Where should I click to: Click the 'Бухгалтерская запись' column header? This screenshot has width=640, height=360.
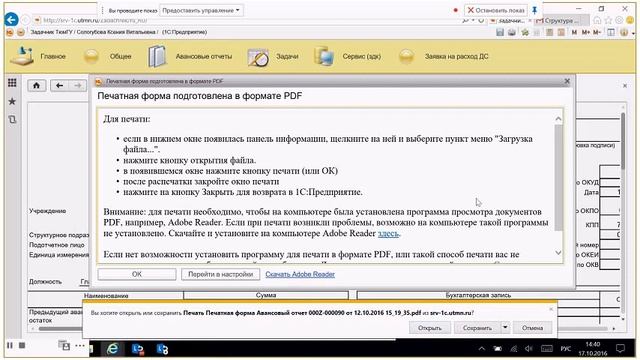tap(478, 295)
